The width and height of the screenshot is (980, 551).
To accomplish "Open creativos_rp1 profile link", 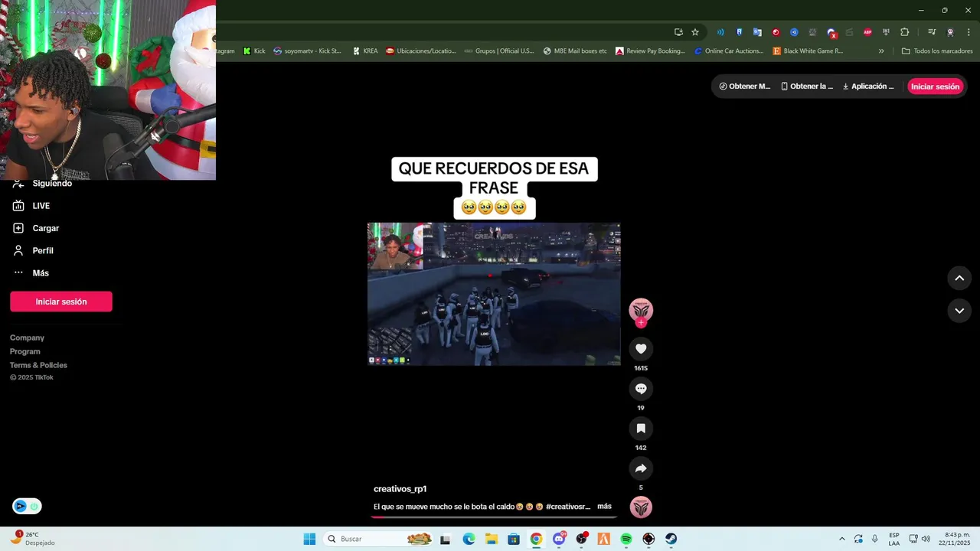I will [400, 489].
